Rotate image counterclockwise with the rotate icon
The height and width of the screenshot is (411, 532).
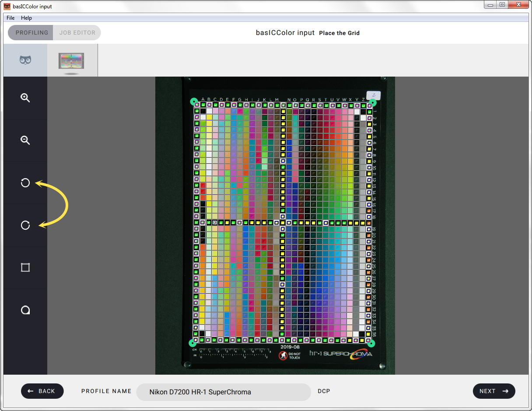click(x=25, y=183)
